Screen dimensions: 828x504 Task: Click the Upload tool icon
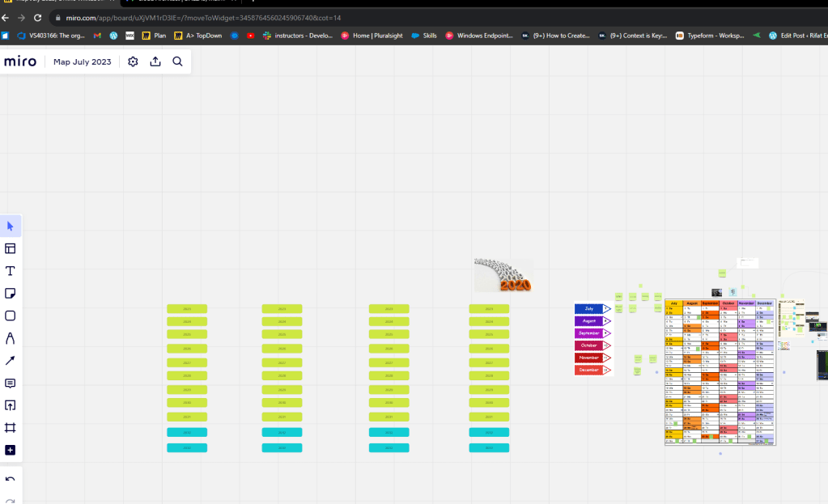click(10, 405)
